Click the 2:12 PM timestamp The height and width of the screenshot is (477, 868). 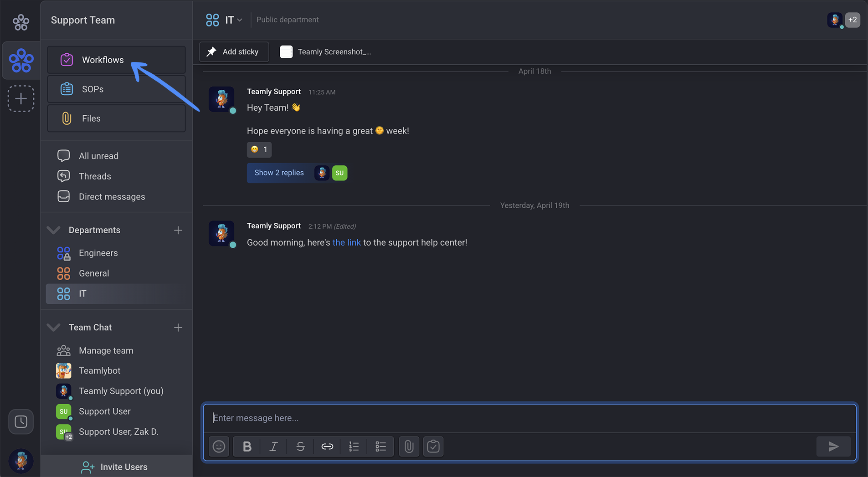click(320, 226)
